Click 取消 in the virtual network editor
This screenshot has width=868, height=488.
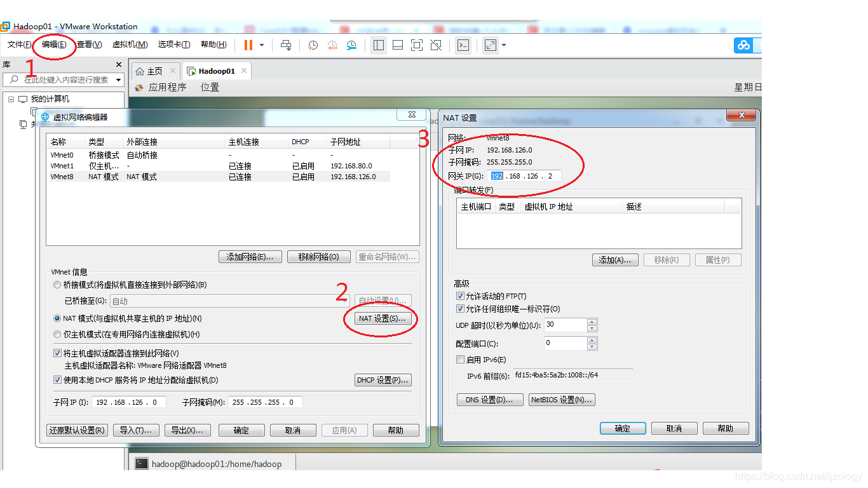(293, 430)
